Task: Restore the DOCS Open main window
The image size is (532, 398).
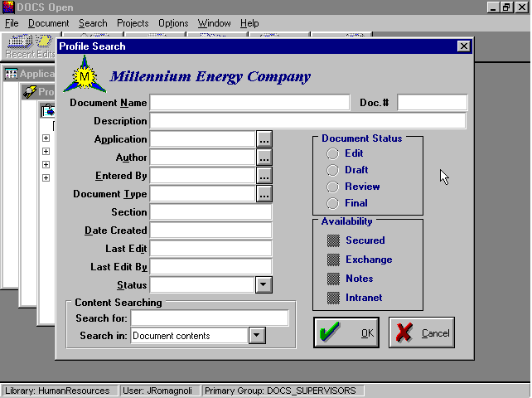Action: pyautogui.click(x=506, y=7)
